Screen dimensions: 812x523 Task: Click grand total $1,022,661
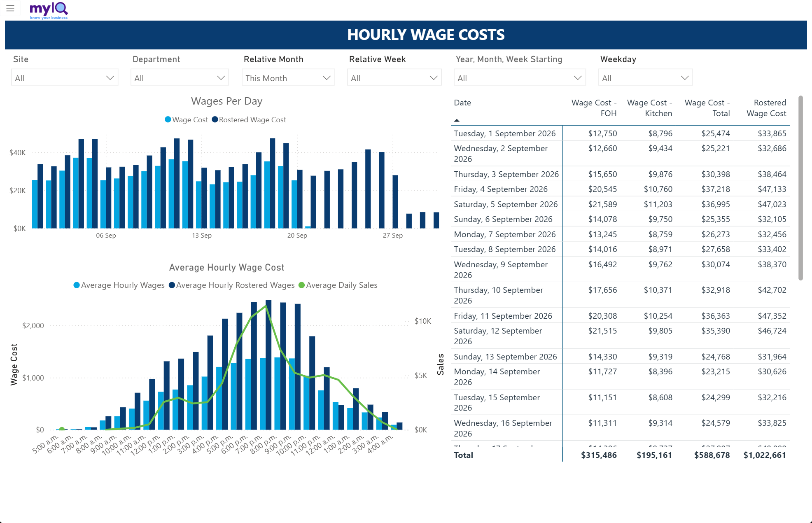click(x=765, y=455)
